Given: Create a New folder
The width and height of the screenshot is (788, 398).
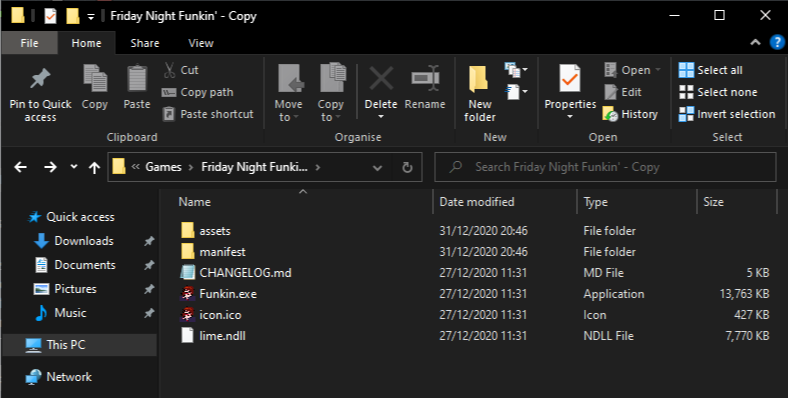Looking at the screenshot, I should click(x=479, y=94).
